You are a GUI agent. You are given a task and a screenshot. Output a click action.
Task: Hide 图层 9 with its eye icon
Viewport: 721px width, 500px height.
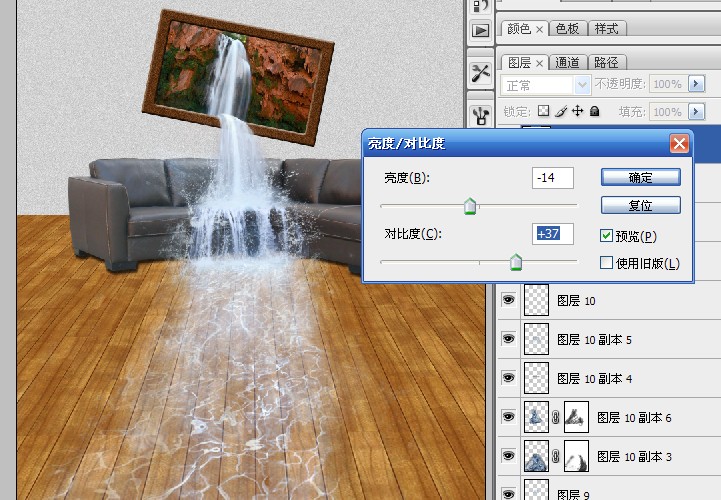[x=508, y=494]
